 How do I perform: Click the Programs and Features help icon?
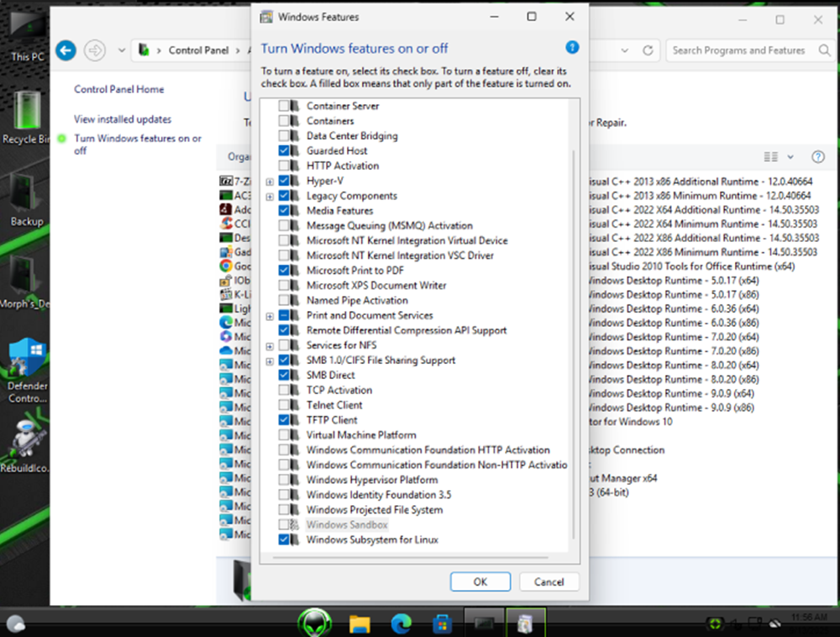coord(817,157)
